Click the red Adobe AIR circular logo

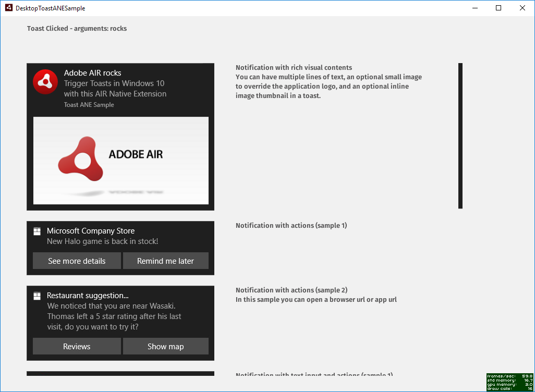[45, 81]
